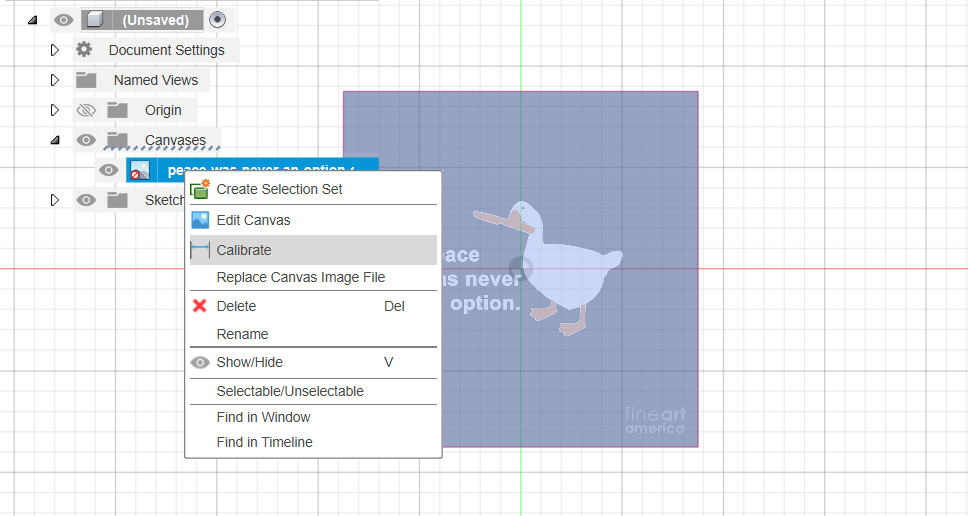Image resolution: width=968 pixels, height=516 pixels.
Task: Select Calibrate in the context menu
Action: [314, 250]
